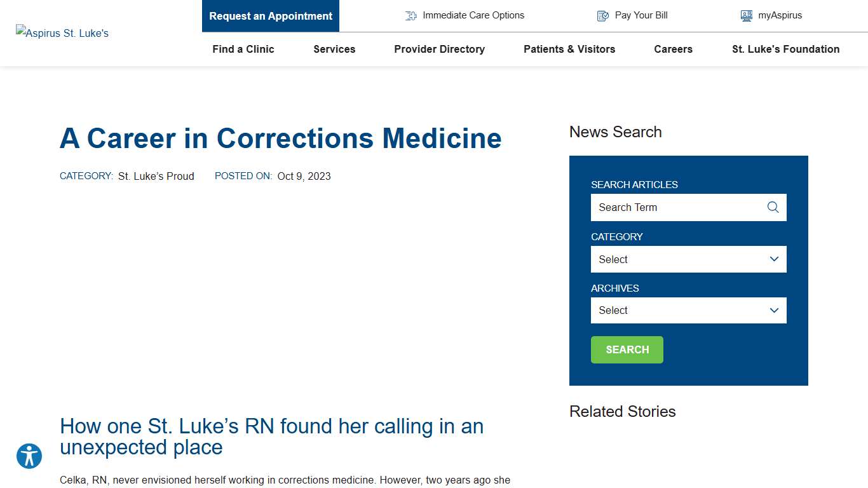Open the accessibility options icon
This screenshot has width=868, height=488.
29,456
